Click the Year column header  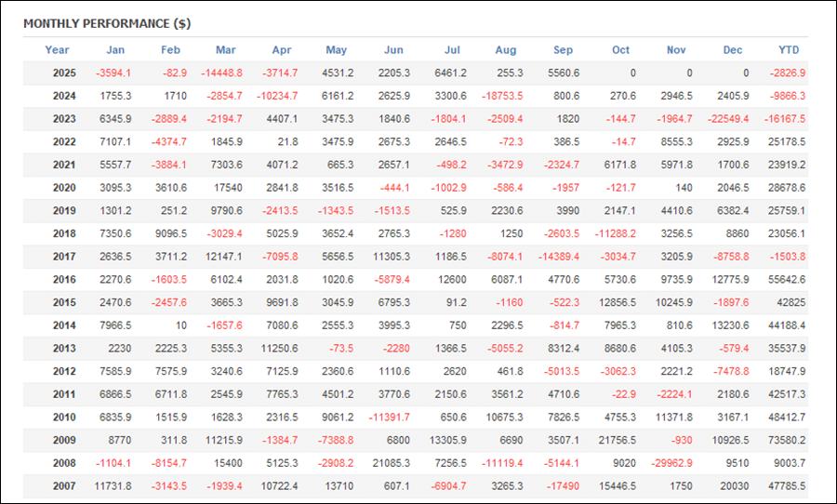pyautogui.click(x=57, y=50)
